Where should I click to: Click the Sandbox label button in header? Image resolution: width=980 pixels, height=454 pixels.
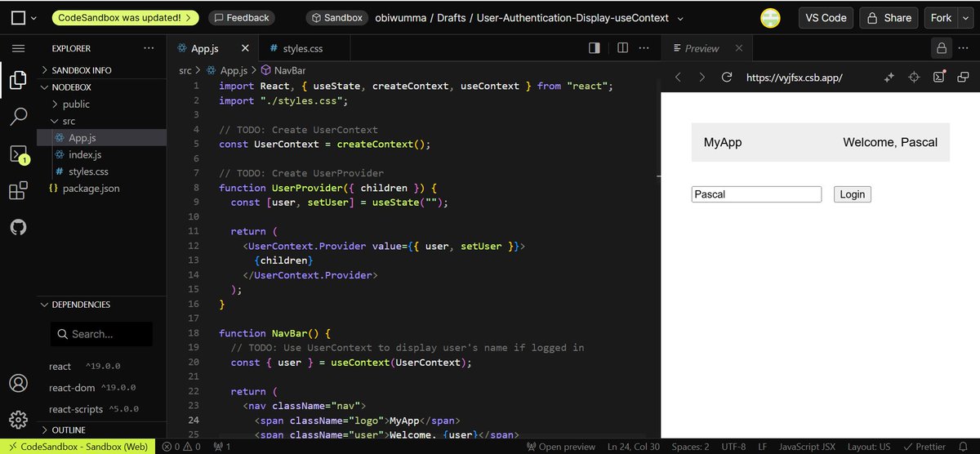[x=337, y=17]
